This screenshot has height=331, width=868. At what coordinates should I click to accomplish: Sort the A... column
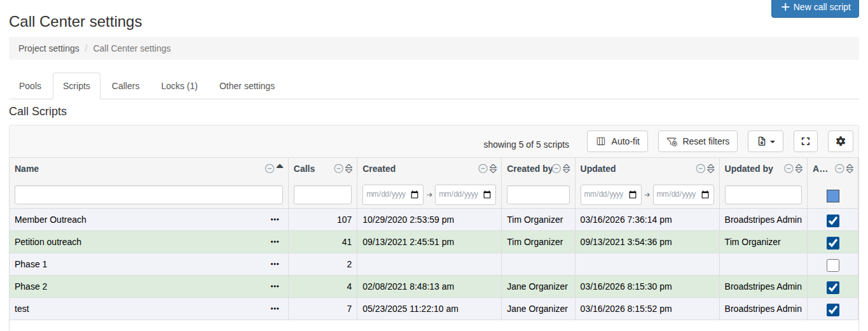point(850,169)
